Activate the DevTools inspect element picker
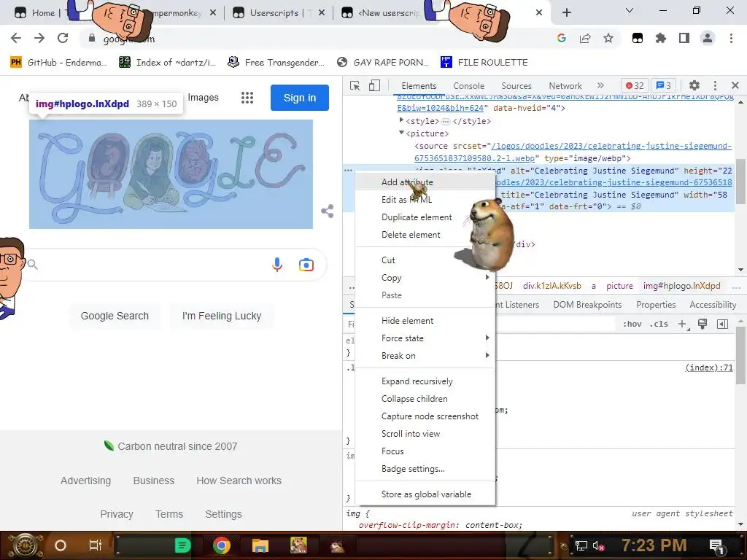This screenshot has width=747, height=560. coord(355,86)
